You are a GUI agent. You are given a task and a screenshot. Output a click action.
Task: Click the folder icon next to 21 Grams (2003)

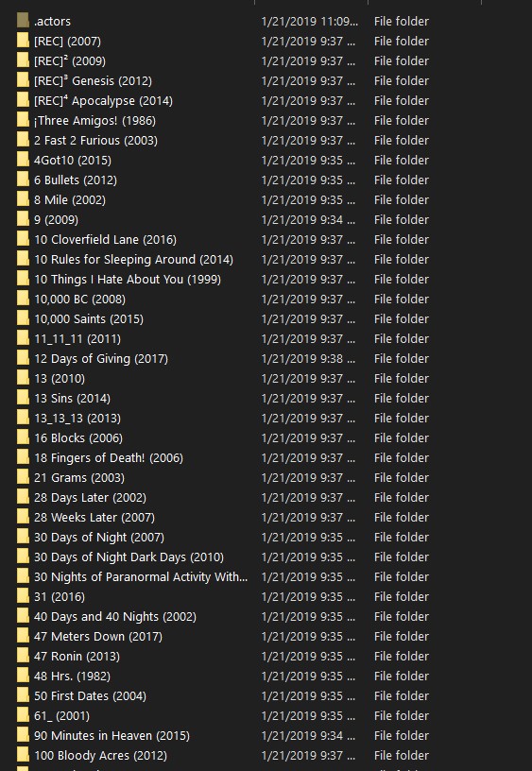pyautogui.click(x=23, y=477)
